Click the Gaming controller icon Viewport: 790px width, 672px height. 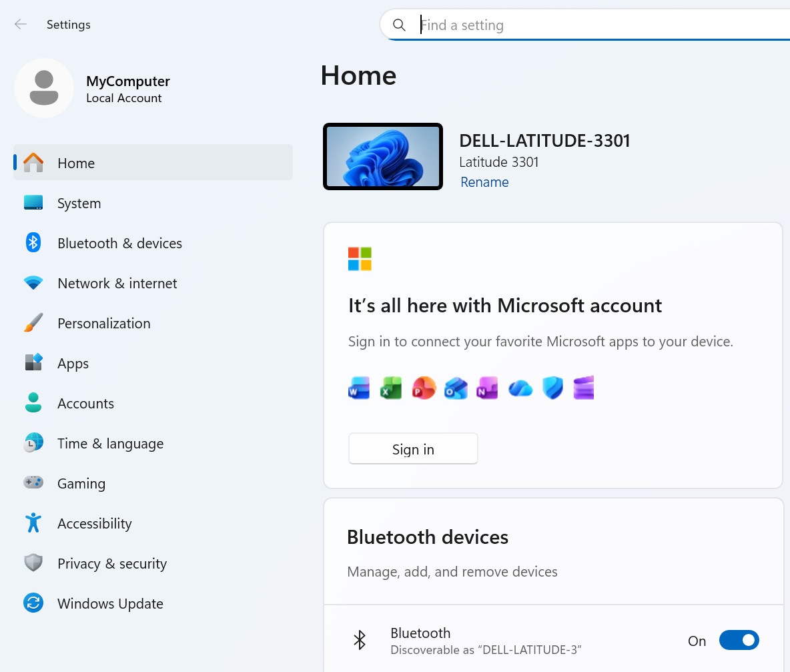[x=33, y=482]
